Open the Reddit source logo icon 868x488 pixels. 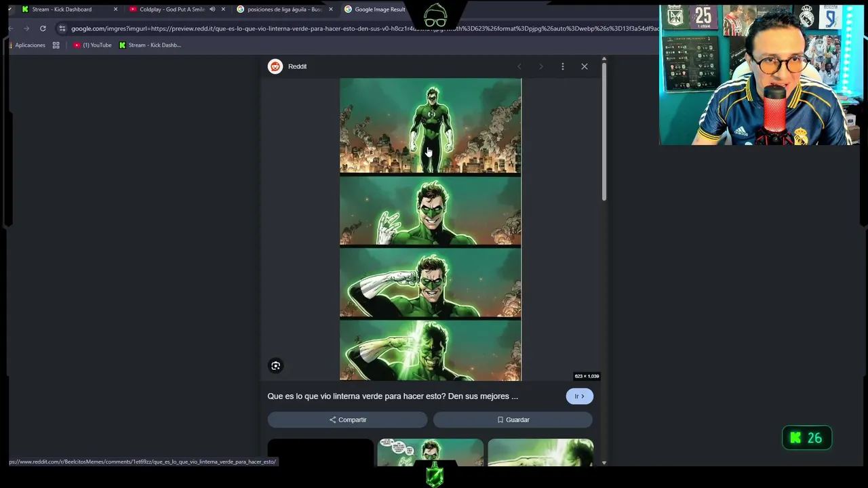[275, 66]
